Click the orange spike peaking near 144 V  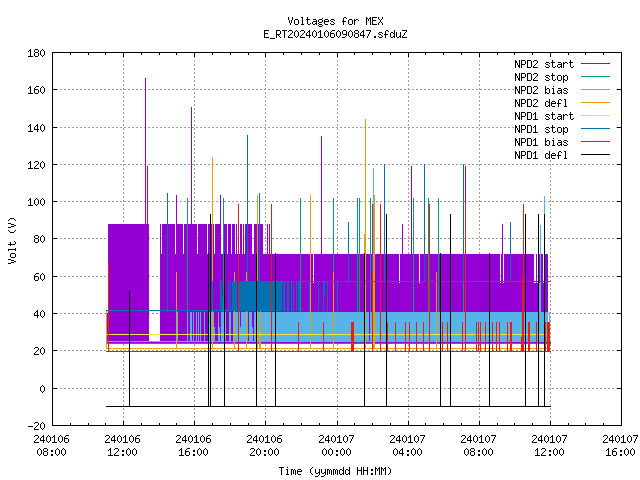[x=365, y=186]
